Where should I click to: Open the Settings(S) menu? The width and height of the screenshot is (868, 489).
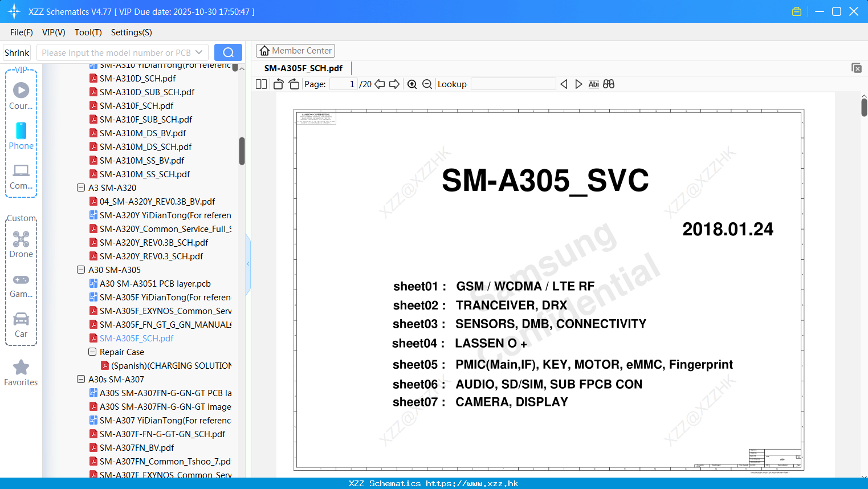[x=132, y=32]
